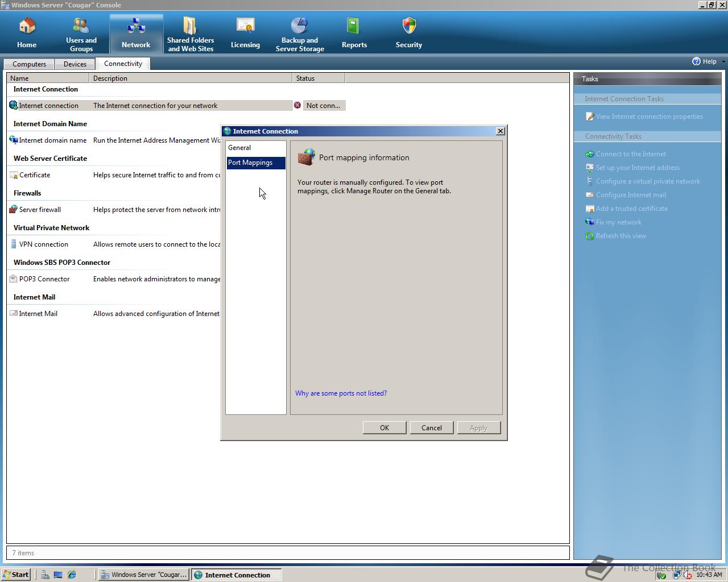This screenshot has height=582, width=728.
Task: Sort by the Status column header
Action: (x=318, y=78)
